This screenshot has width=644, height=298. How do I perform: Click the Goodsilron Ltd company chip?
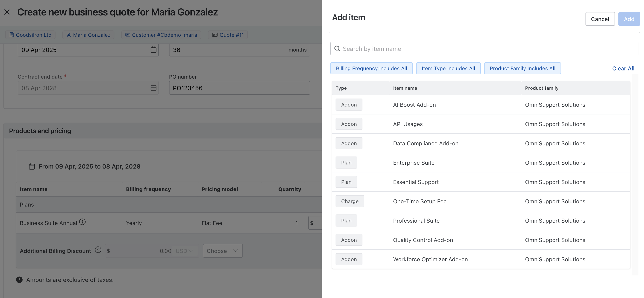[x=30, y=35]
